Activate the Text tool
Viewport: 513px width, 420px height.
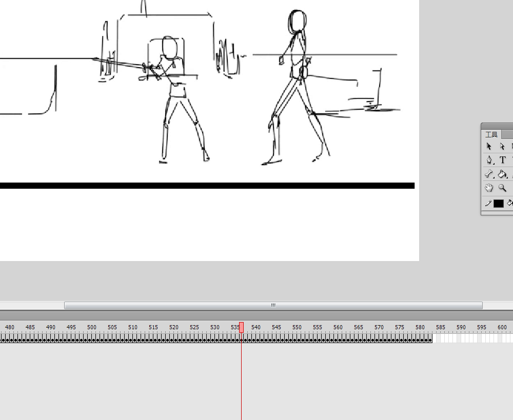[x=503, y=160]
